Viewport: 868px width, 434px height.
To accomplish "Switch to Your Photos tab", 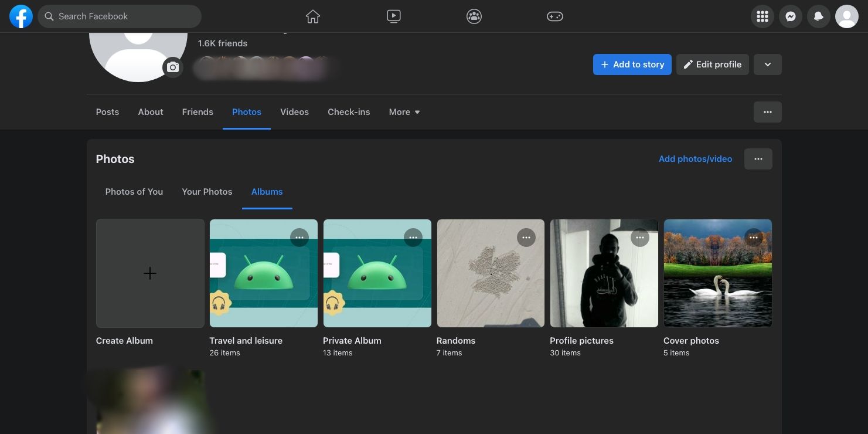I will [207, 192].
